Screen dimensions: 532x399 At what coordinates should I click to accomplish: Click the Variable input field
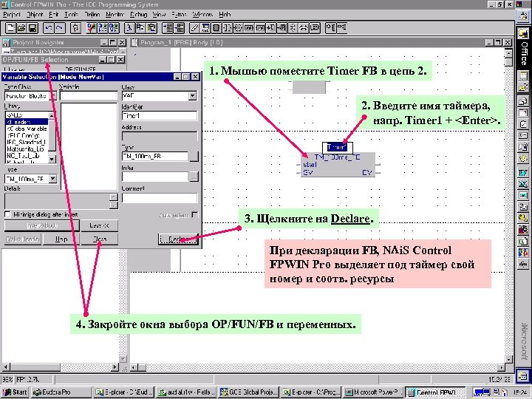point(89,95)
